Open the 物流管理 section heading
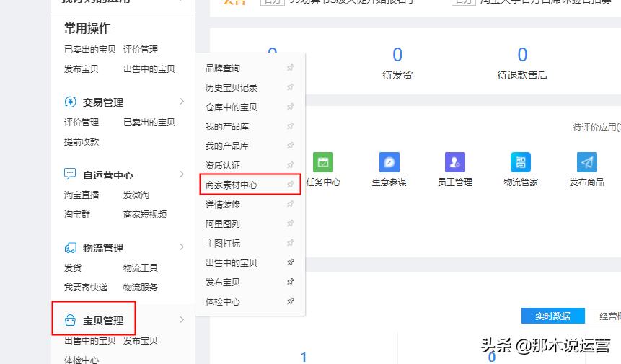This screenshot has height=364, width=621. point(103,248)
